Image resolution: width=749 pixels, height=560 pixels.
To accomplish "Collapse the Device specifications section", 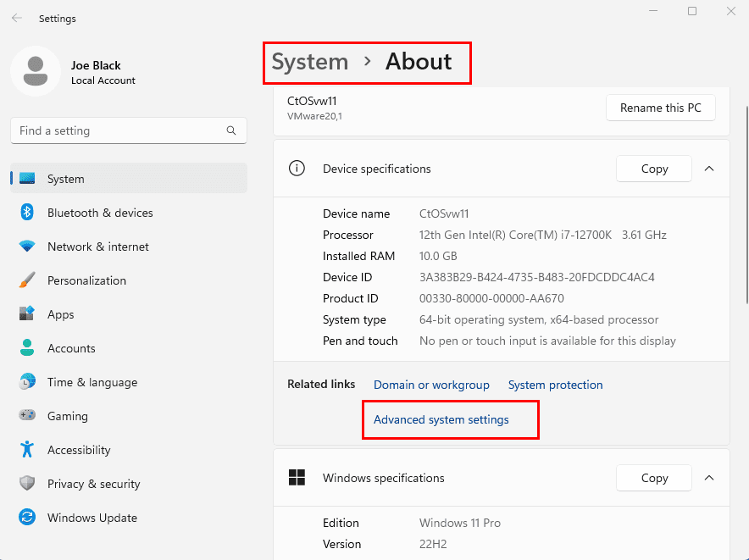I will click(x=709, y=169).
